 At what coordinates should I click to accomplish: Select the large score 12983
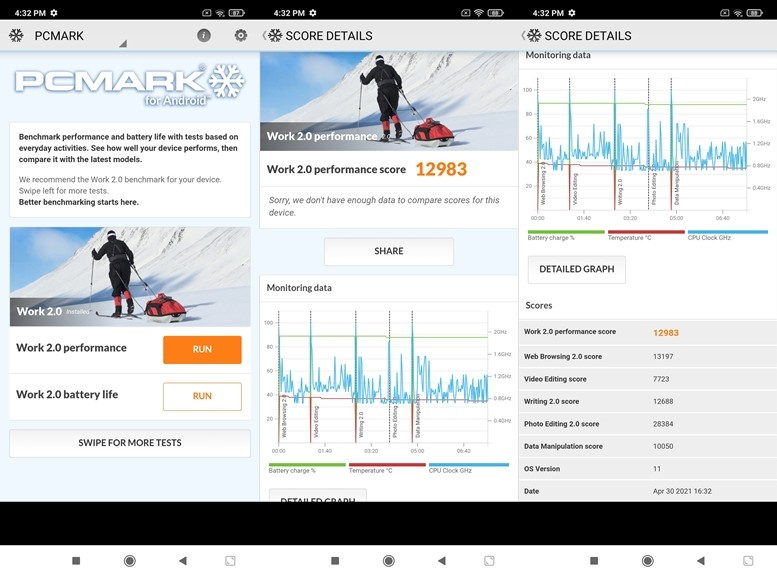441,170
